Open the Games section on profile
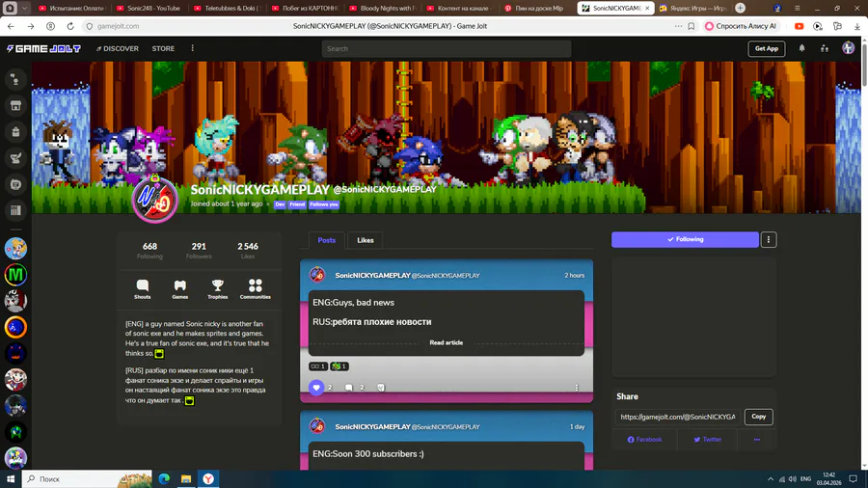Viewport: 868px width, 488px height. (180, 288)
